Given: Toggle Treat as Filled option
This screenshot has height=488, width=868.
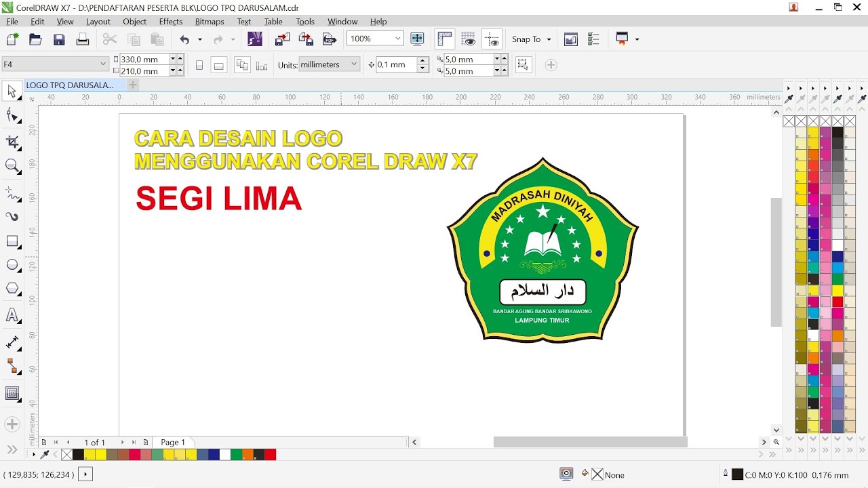Looking at the screenshot, I should (x=523, y=64).
